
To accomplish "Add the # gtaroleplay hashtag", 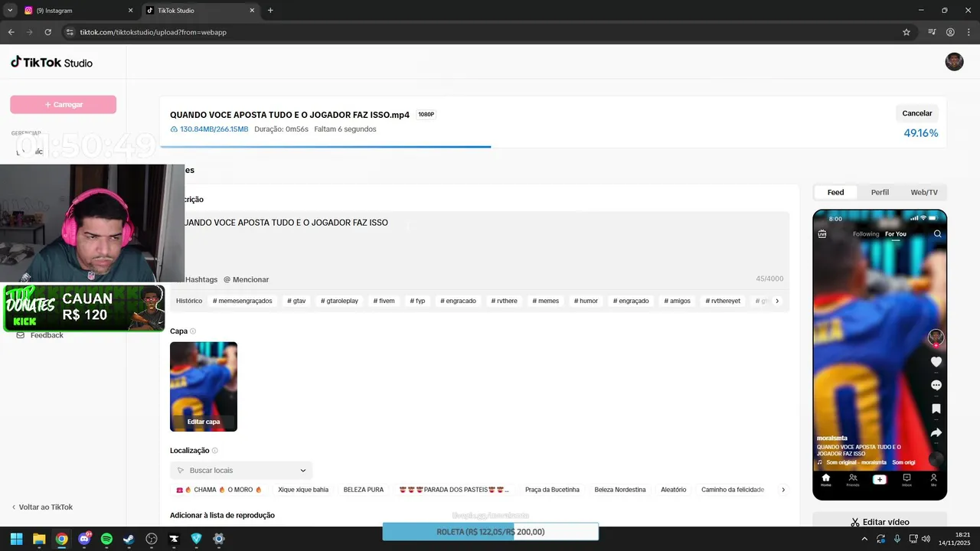I will [x=339, y=301].
